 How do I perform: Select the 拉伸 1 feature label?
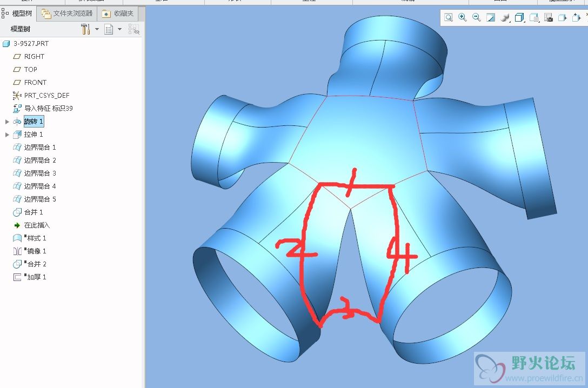(34, 134)
